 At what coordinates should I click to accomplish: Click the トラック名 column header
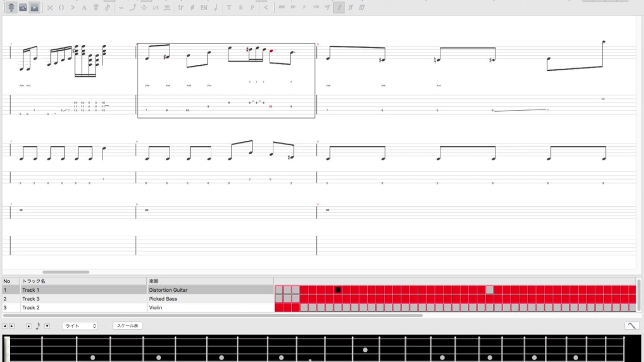coord(83,281)
